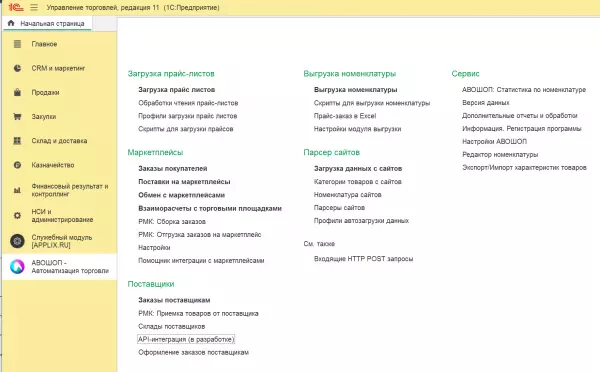This screenshot has width=600, height=372.
Task: Click the Продажи bag icon
Action: tap(17, 92)
